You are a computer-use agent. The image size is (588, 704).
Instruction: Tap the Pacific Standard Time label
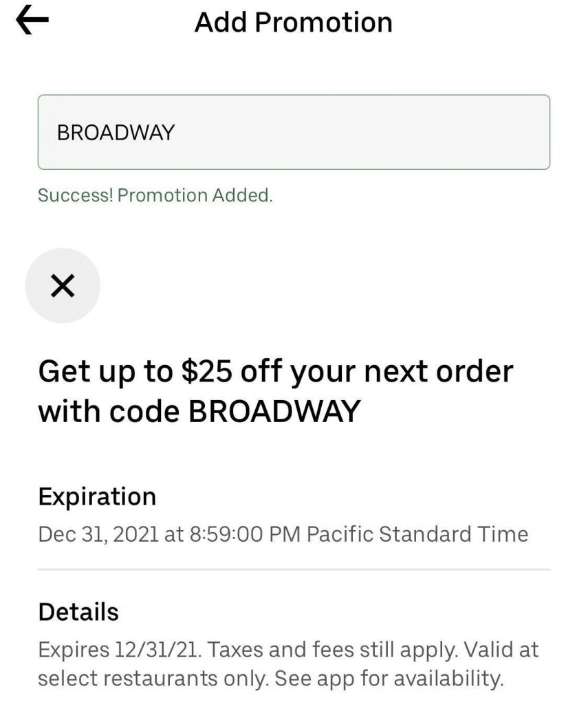point(417,534)
